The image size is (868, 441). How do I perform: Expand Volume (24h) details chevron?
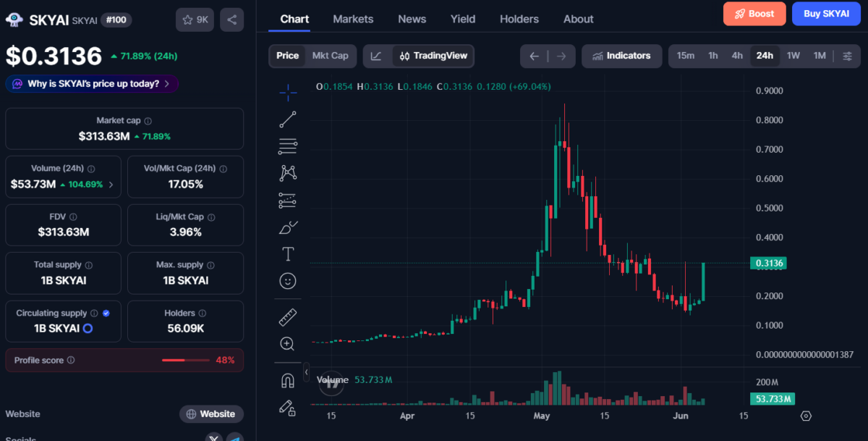tap(111, 185)
